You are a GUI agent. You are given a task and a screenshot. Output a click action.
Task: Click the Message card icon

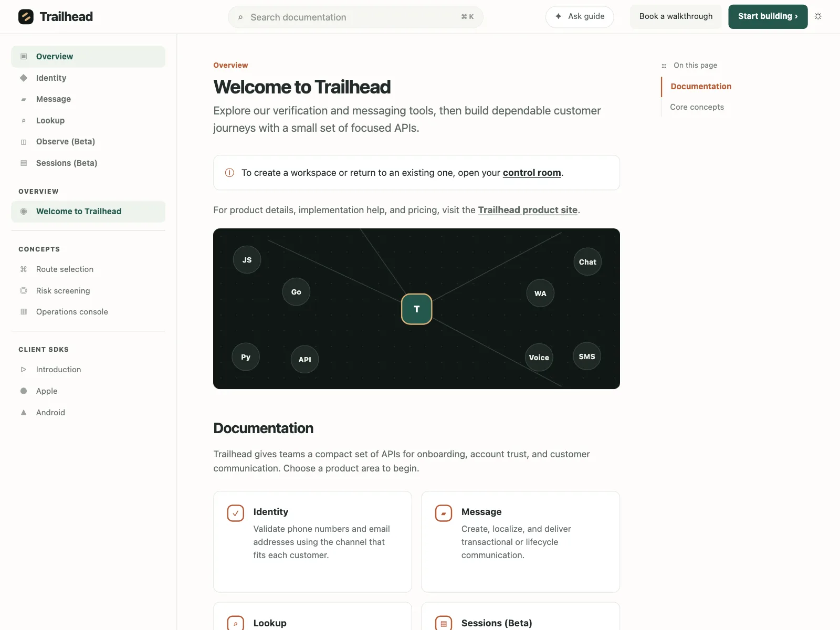click(444, 513)
